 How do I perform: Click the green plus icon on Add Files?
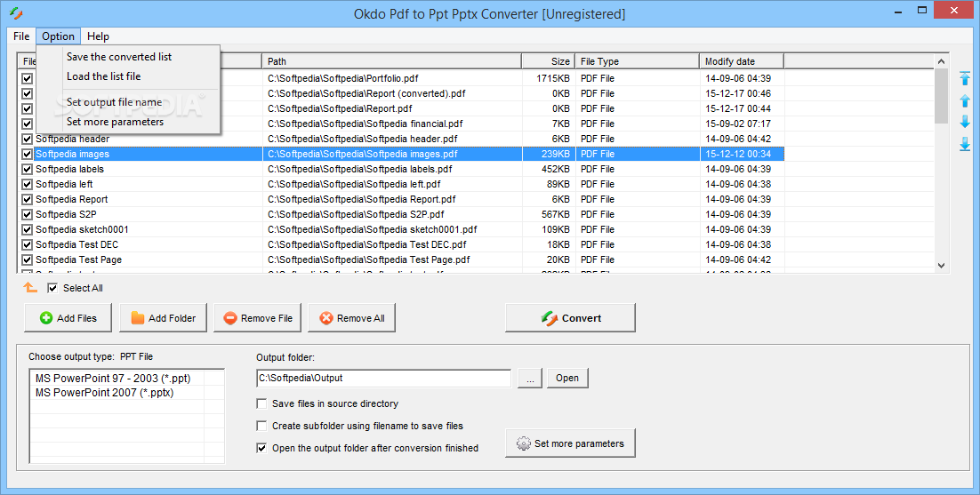pos(46,318)
